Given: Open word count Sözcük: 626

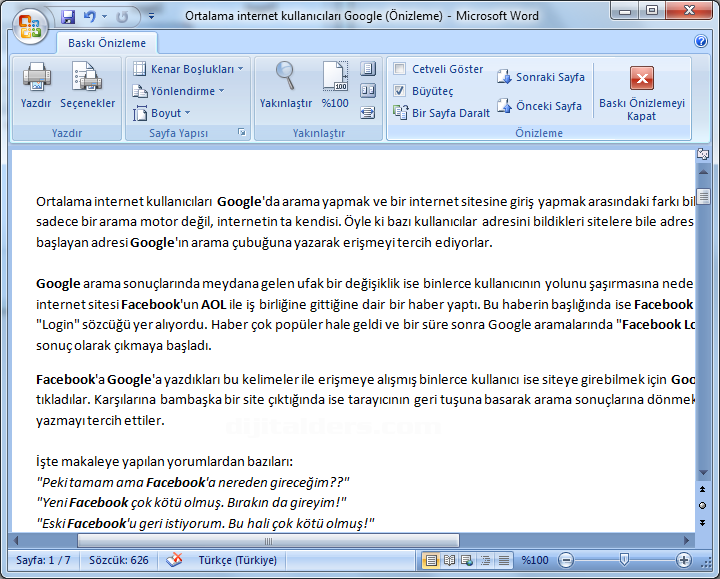Looking at the screenshot, I should (x=119, y=560).
